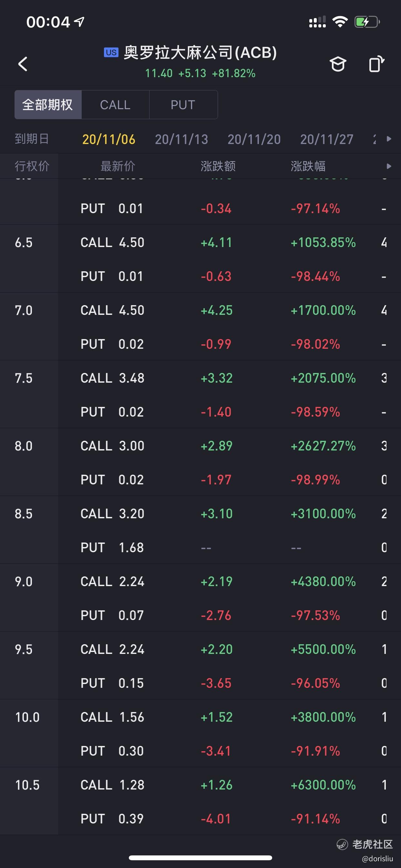The width and height of the screenshot is (401, 868).
Task: Switch filter to PUT options
Action: (183, 105)
